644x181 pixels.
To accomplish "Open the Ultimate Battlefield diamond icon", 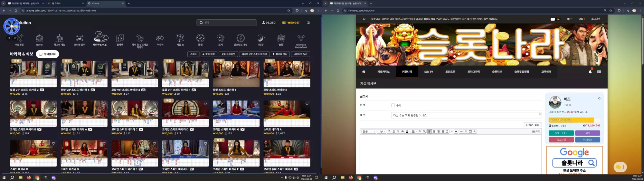I will [301, 38].
